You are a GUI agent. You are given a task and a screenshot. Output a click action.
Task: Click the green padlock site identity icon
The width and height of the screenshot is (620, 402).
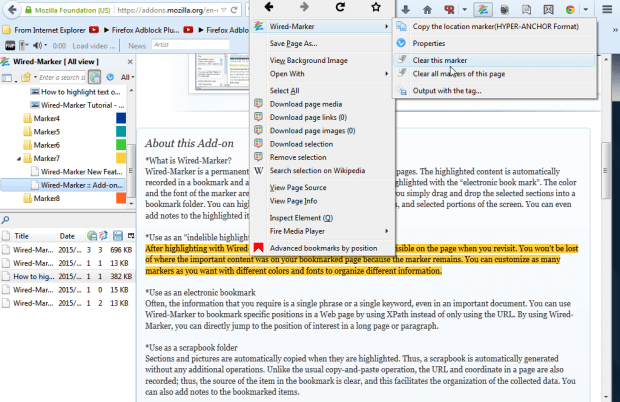point(28,10)
